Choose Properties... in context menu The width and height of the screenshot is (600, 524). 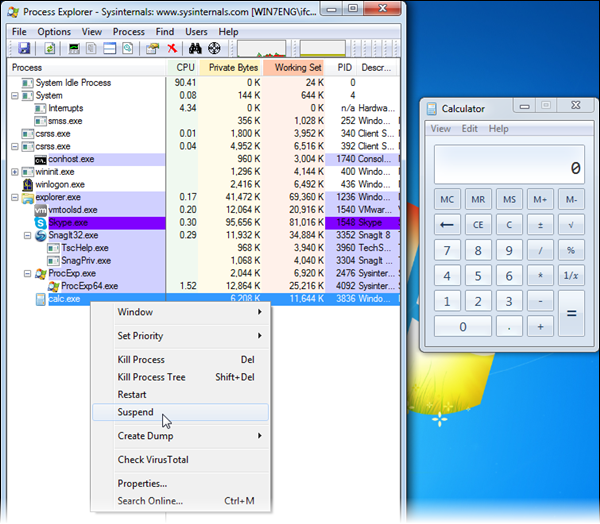pos(180,484)
